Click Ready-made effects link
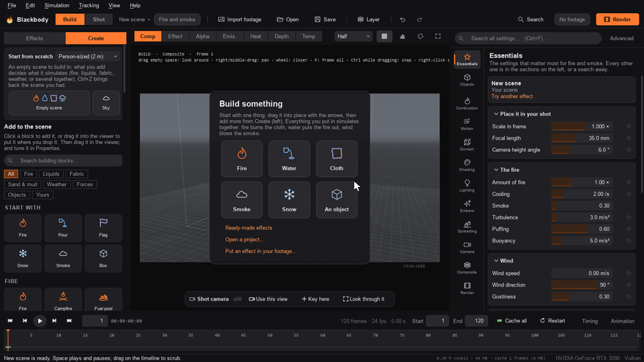This screenshot has width=644, height=362. (x=249, y=227)
